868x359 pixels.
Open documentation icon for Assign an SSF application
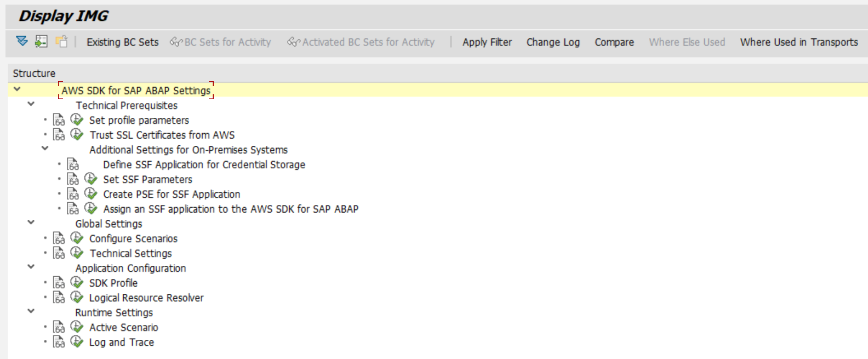[x=73, y=209]
